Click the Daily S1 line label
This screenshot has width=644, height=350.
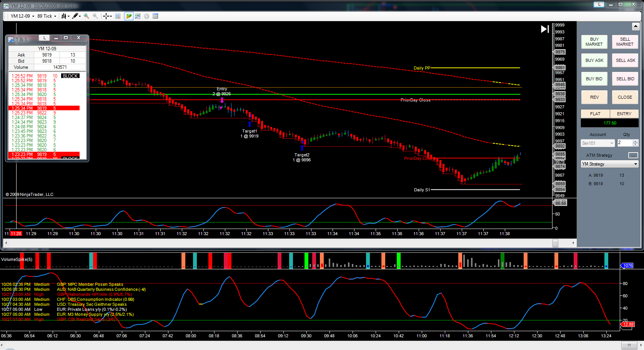[x=422, y=190]
